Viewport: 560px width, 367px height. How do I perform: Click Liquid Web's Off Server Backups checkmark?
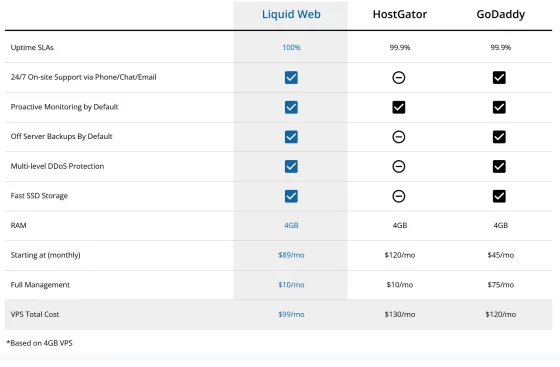[291, 137]
